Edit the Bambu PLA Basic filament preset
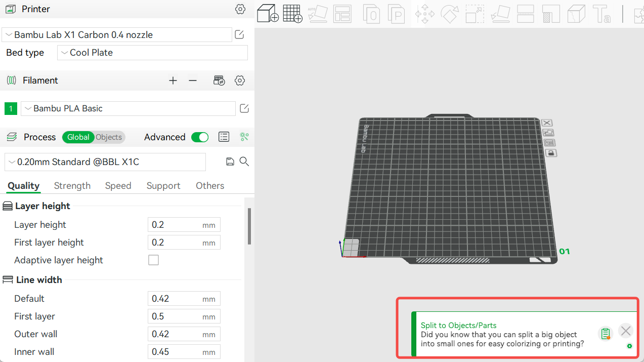Screen dimensions: 644x362 (244, 108)
